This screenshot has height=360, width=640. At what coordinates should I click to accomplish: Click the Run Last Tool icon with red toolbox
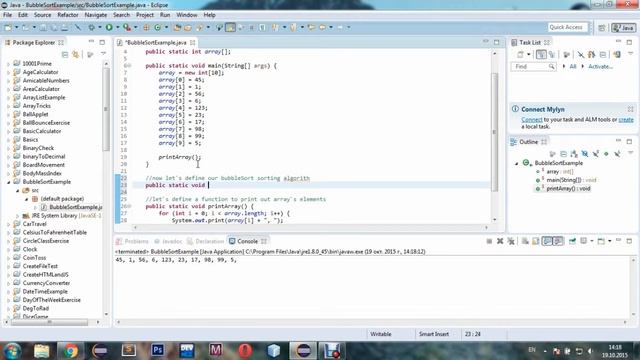coord(127,27)
